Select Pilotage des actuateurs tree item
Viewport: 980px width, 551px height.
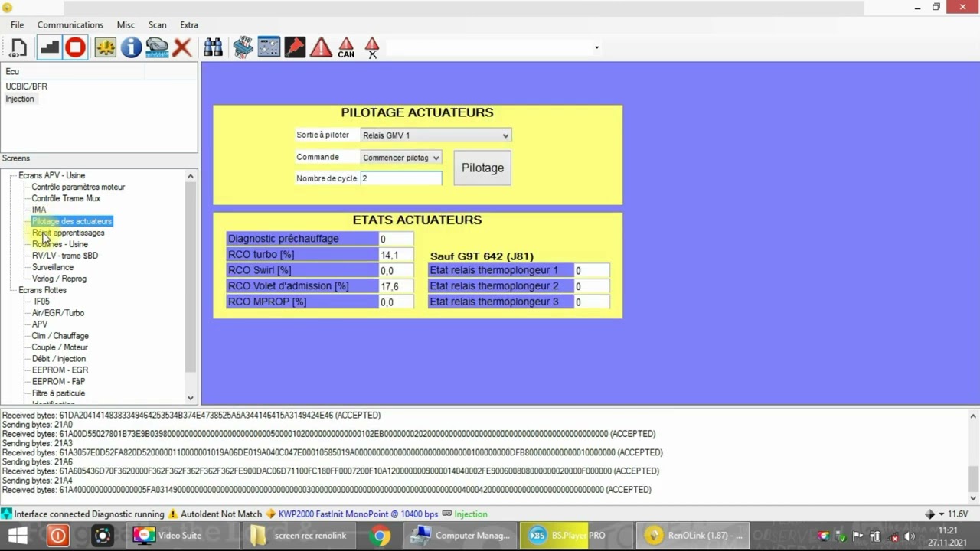[72, 221]
